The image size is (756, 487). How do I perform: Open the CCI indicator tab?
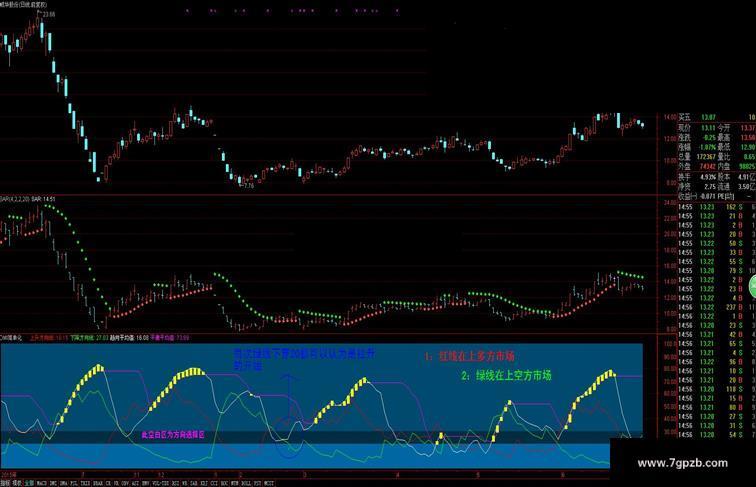pyautogui.click(x=214, y=483)
